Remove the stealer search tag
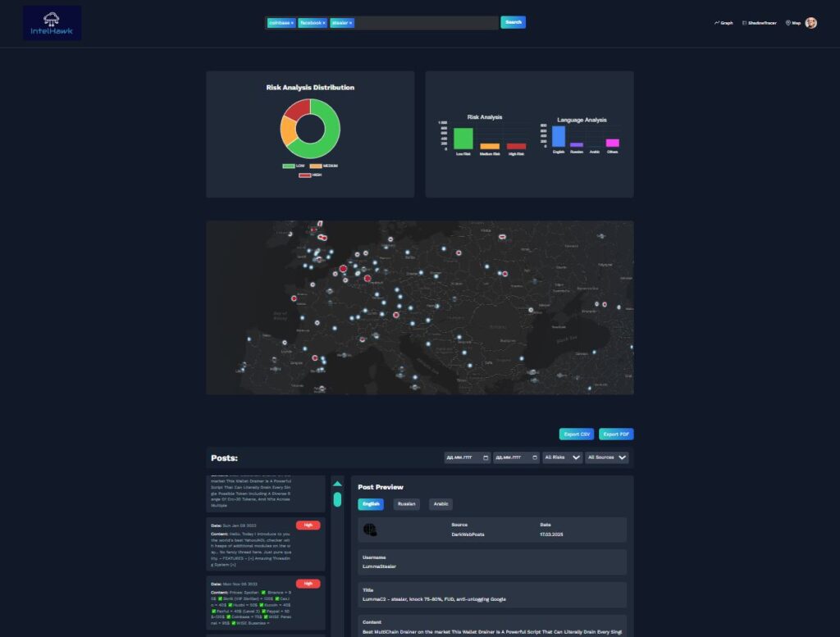This screenshot has width=840, height=637. (x=351, y=23)
